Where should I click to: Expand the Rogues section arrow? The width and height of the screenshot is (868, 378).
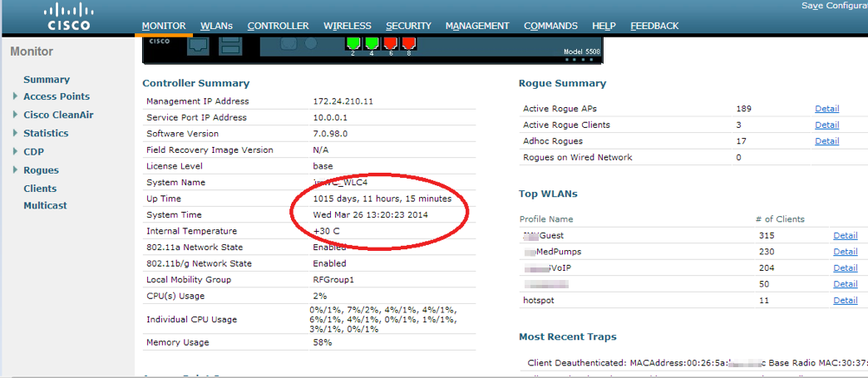[15, 170]
